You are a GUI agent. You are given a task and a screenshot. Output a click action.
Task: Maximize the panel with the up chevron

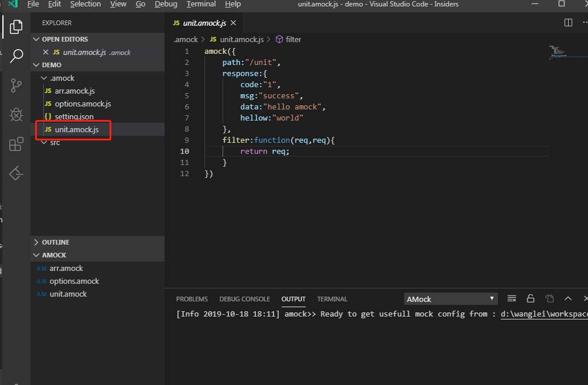[568, 298]
